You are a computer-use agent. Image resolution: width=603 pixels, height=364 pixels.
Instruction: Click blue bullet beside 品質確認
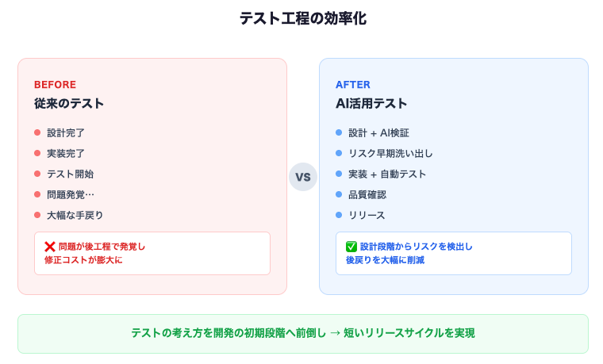point(339,194)
